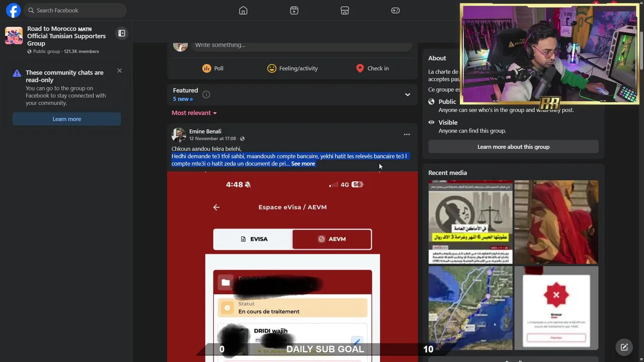Click the poll bar-chart icon

point(207,68)
